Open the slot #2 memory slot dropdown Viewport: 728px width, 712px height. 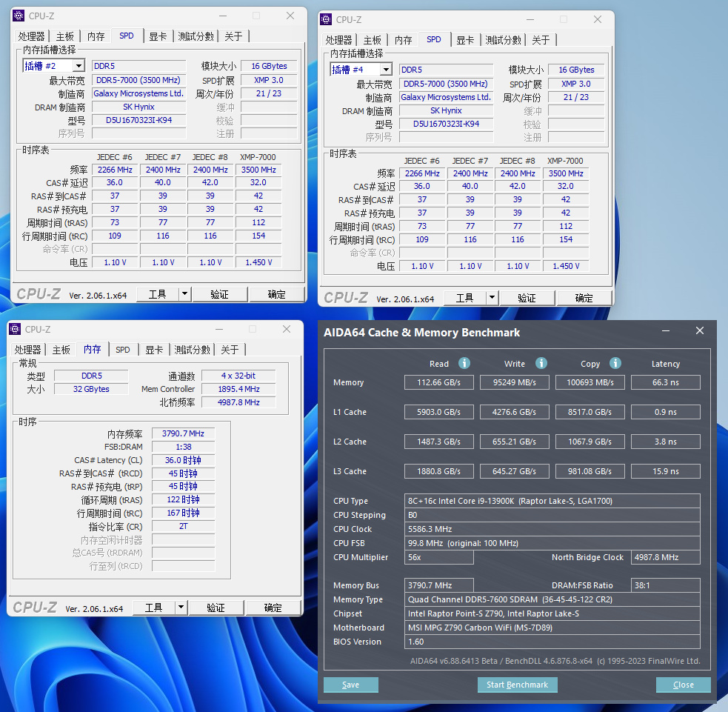79,66
